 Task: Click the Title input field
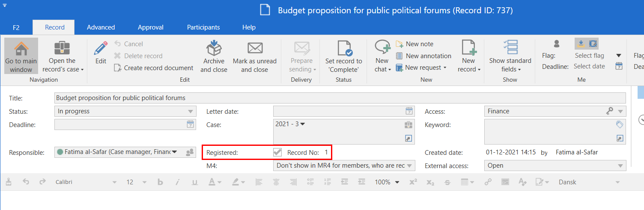tap(340, 98)
